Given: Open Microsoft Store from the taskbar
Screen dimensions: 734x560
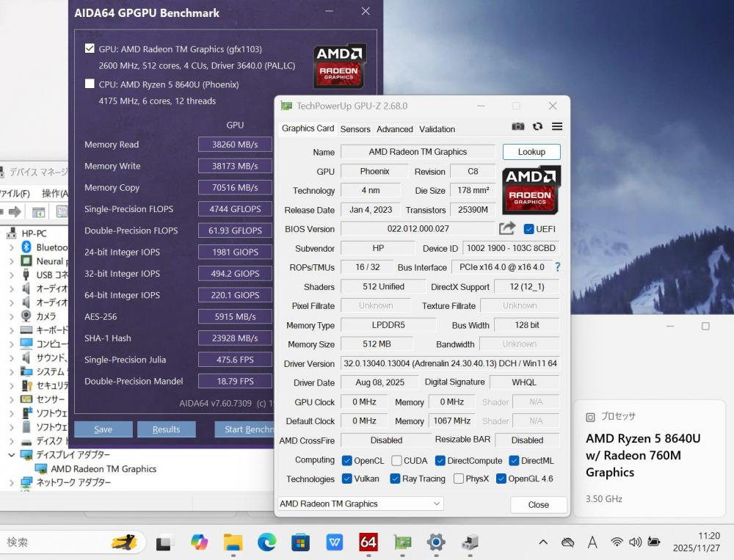Looking at the screenshot, I should (x=300, y=542).
